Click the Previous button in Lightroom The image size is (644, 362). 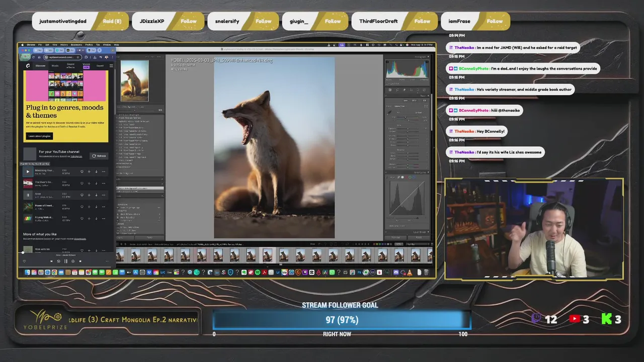point(396,237)
